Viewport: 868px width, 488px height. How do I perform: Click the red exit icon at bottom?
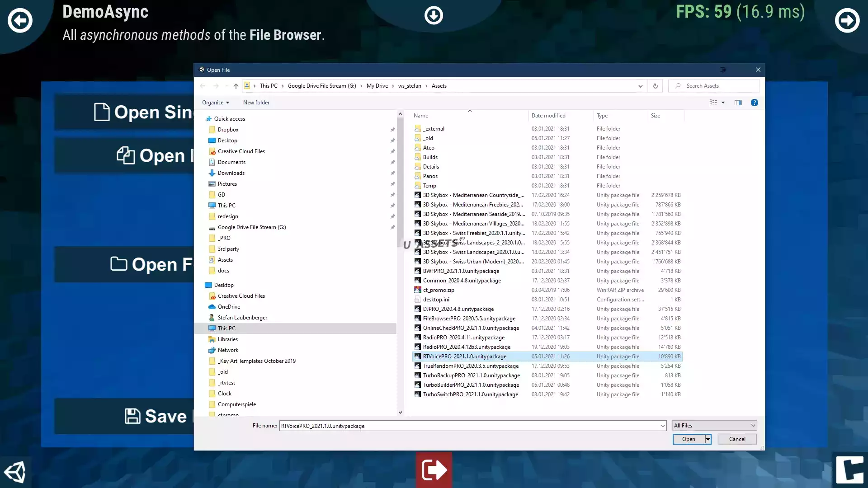434,469
